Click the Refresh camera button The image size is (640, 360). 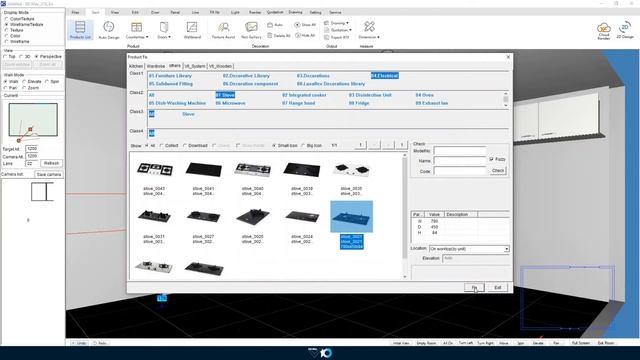(x=51, y=163)
